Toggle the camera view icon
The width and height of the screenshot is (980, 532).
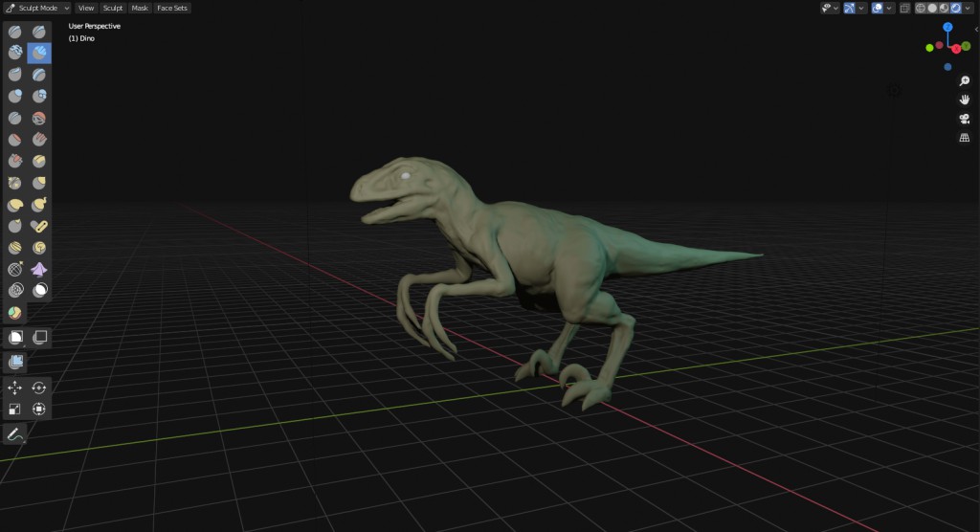click(x=965, y=119)
